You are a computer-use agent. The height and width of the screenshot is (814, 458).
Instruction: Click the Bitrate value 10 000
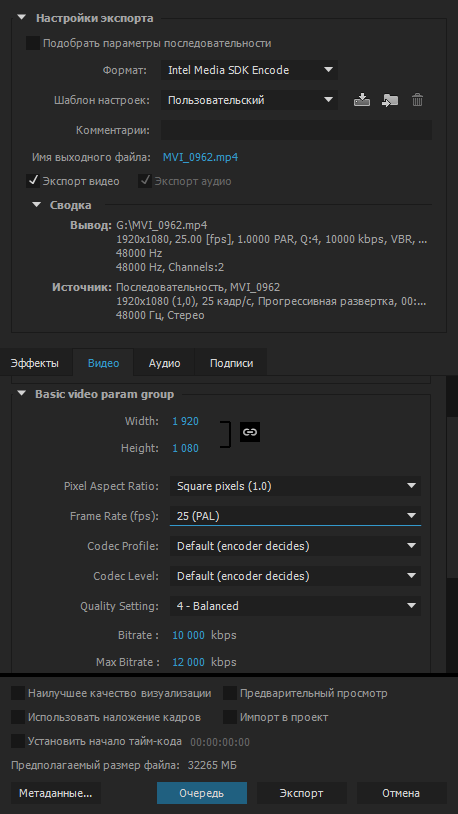click(x=188, y=635)
